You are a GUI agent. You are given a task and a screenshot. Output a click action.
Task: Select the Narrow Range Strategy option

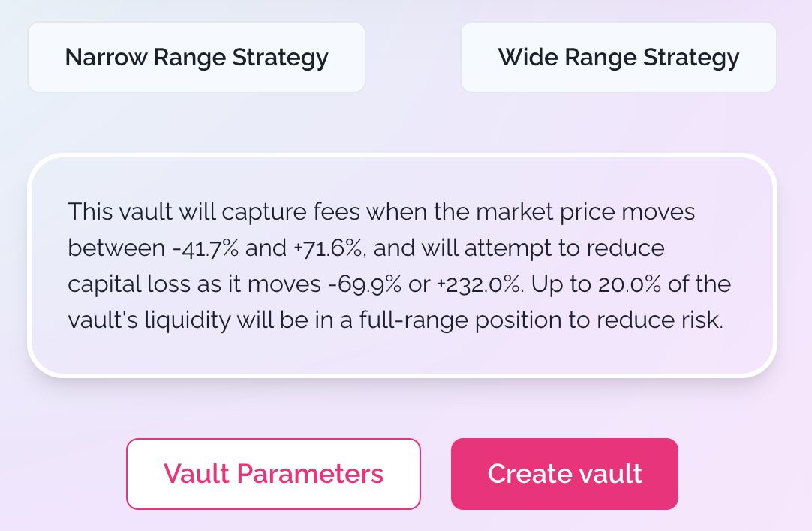197,58
